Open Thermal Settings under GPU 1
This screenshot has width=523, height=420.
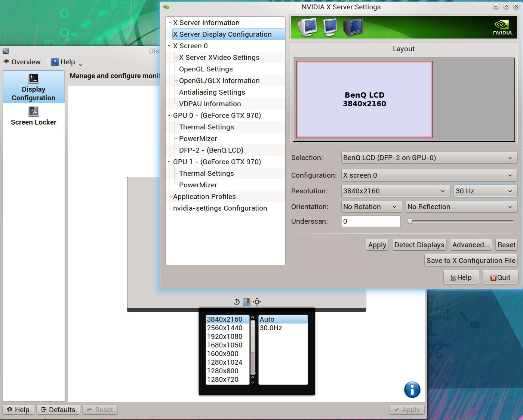[206, 174]
